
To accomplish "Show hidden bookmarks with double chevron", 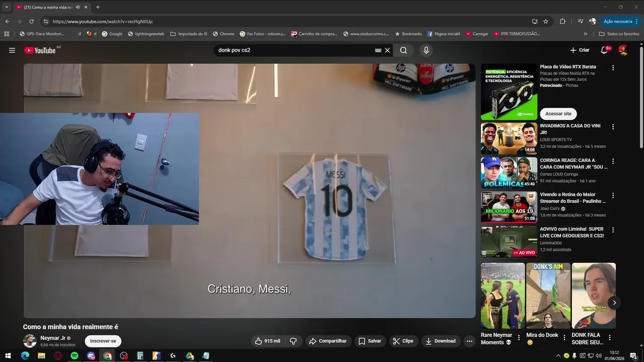I will point(585,34).
